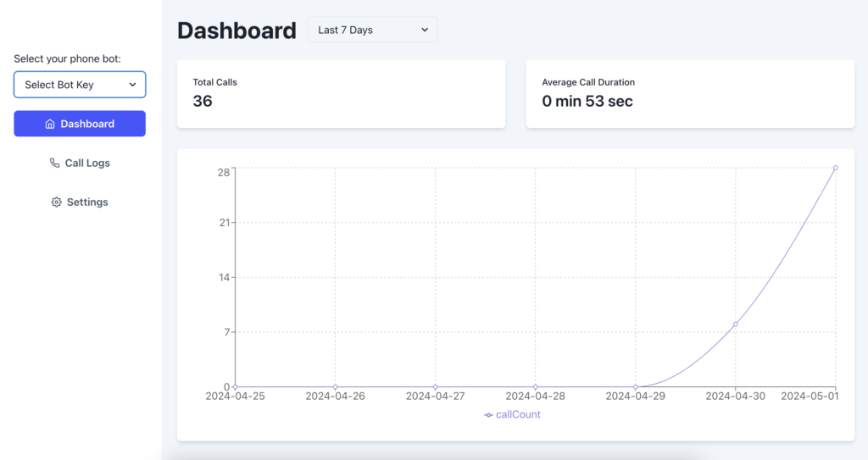868x460 pixels.
Task: Click the callCount legend marker icon
Action: (x=488, y=415)
